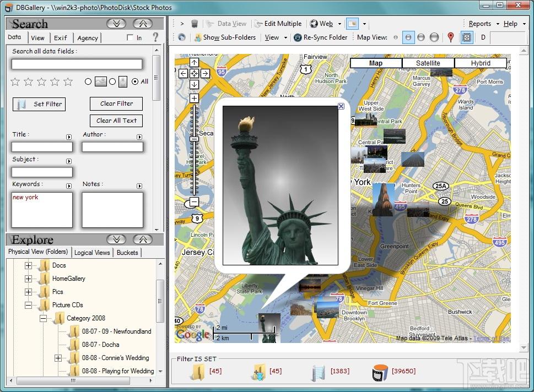Click the map zoom out minus button
The image size is (534, 392).
tap(194, 202)
